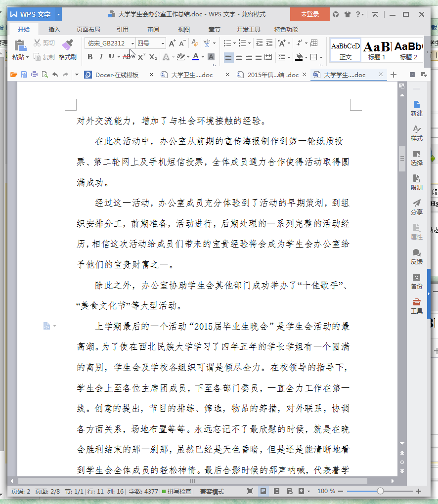Open the 限制 (Restrict) sidebar panel
438x504 pixels.
pos(416,182)
